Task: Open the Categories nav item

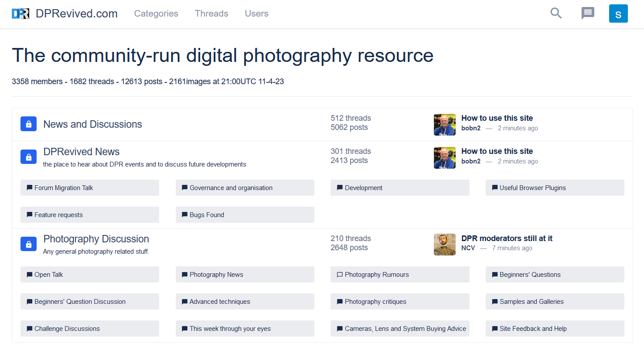Action: [x=156, y=14]
